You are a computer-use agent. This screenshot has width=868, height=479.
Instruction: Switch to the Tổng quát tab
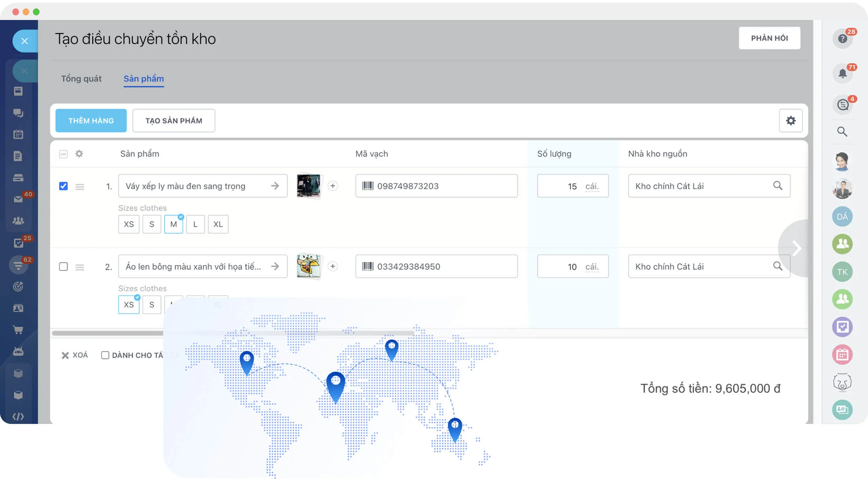tap(81, 79)
